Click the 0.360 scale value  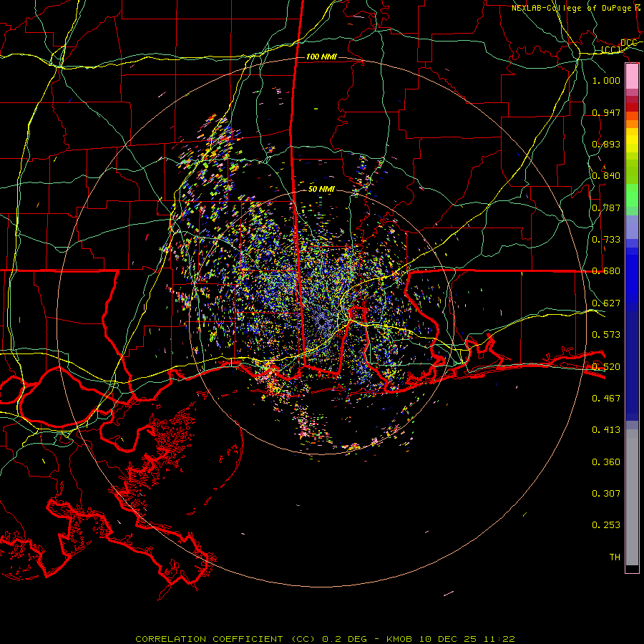(606, 462)
